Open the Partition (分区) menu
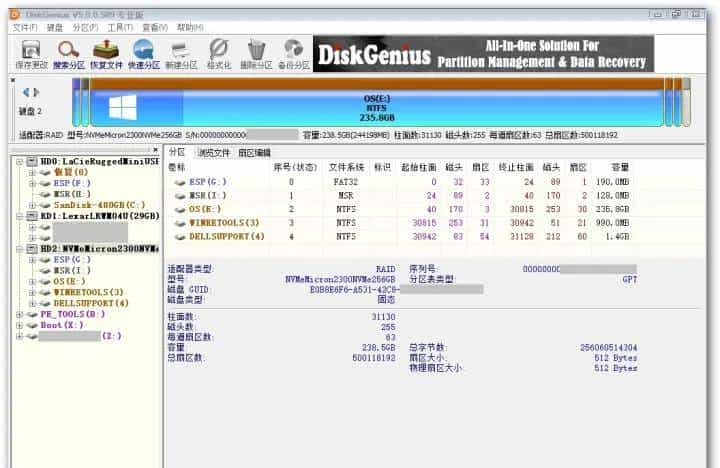 tap(85, 28)
